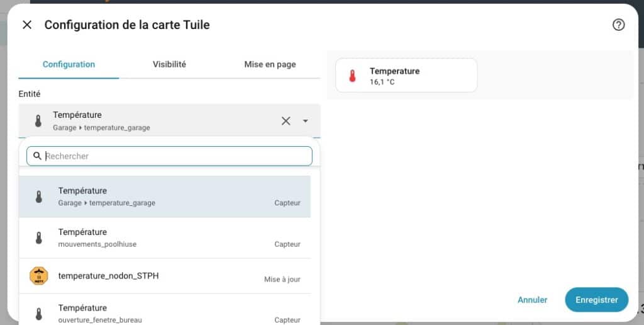Select the Configuration tab
The height and width of the screenshot is (325, 644).
click(69, 64)
